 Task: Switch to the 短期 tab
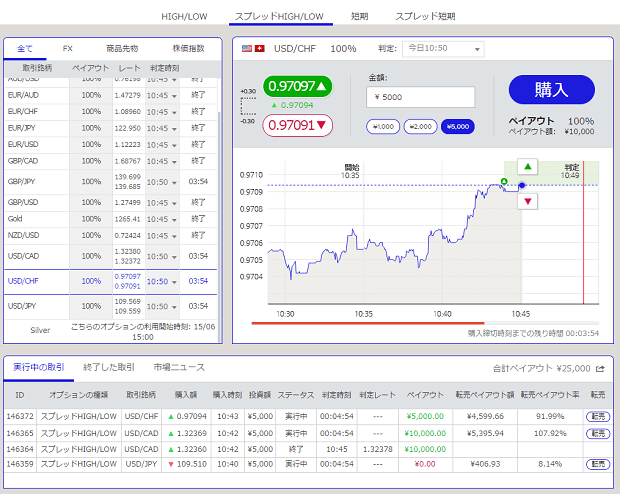pos(359,17)
